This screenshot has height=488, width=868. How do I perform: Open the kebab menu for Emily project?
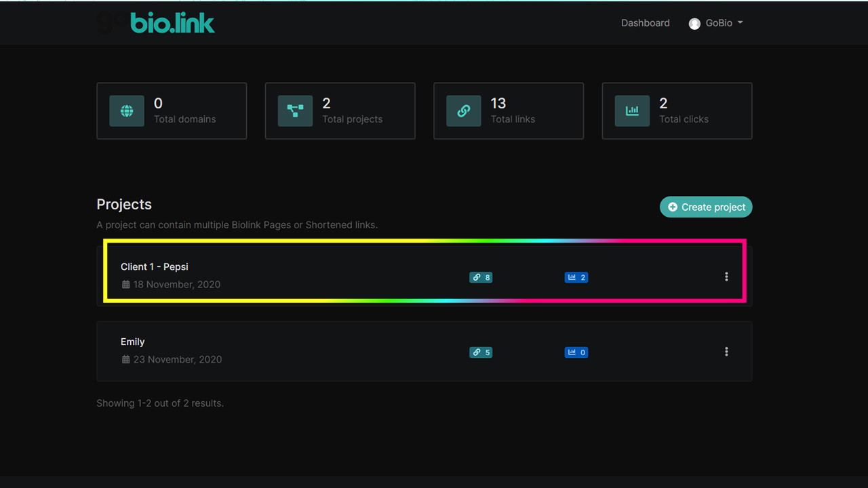click(726, 352)
